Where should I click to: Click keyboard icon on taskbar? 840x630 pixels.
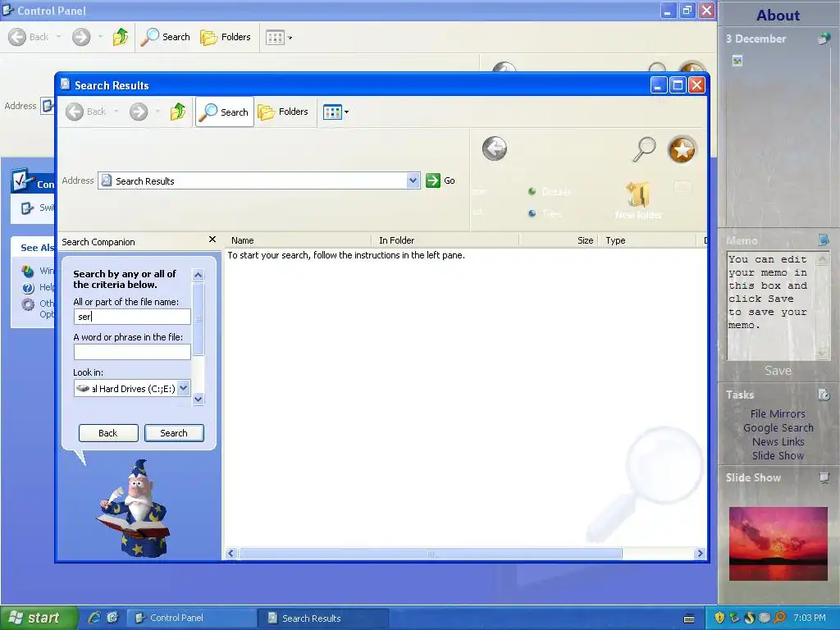689,619
